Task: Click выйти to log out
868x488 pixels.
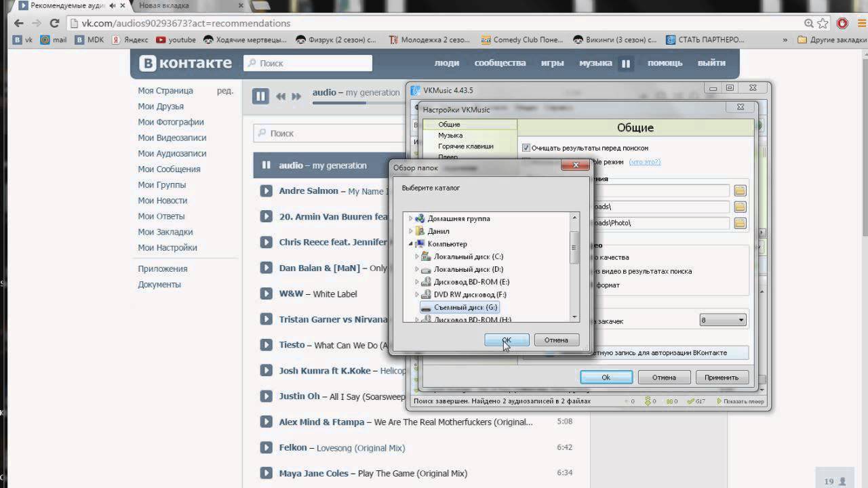Action: 711,63
